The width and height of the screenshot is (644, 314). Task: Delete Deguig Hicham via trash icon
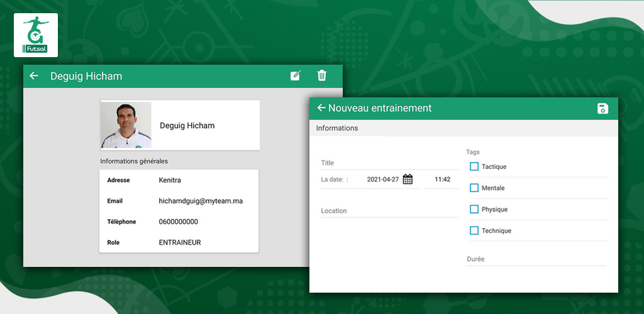pyautogui.click(x=321, y=75)
